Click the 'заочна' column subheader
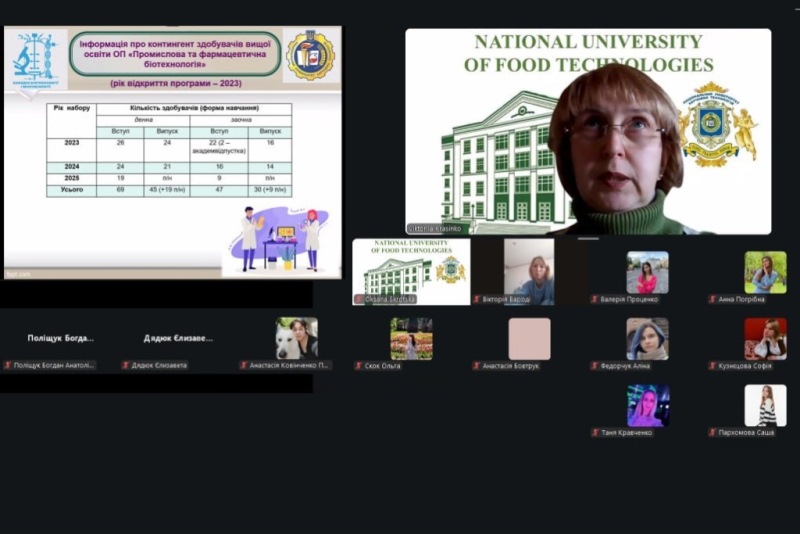Viewport: 800px width, 534px height. pos(241,120)
